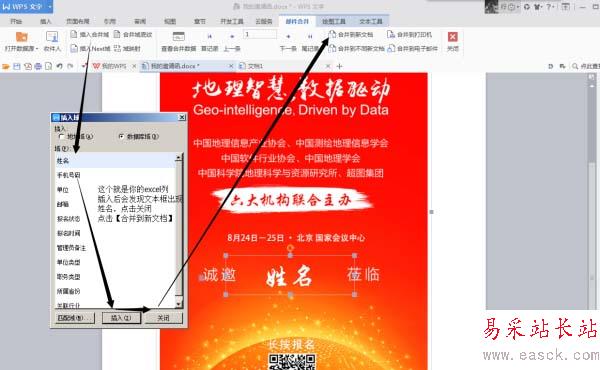Switch to 绘图工具 (Drawing Tools) ribbon tab
600x370 pixels.
[x=334, y=21]
